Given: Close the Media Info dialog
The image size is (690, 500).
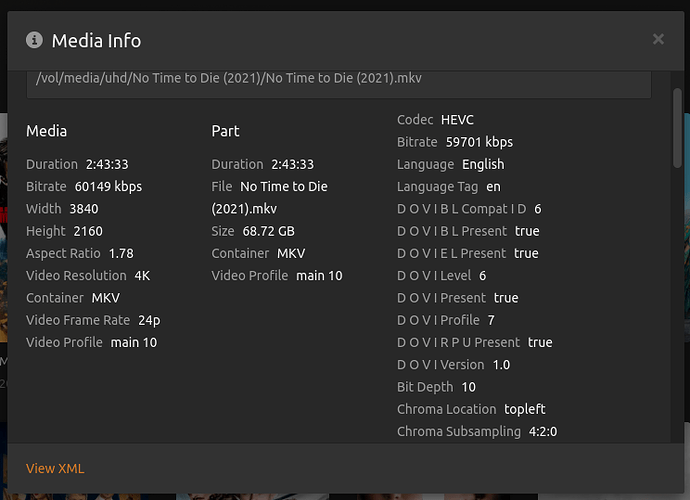Looking at the screenshot, I should (x=658, y=39).
